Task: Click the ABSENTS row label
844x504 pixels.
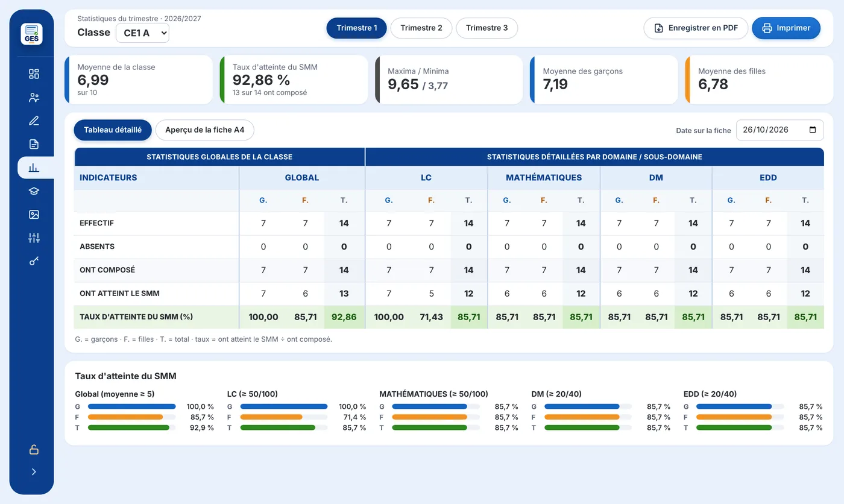Action: pos(97,247)
